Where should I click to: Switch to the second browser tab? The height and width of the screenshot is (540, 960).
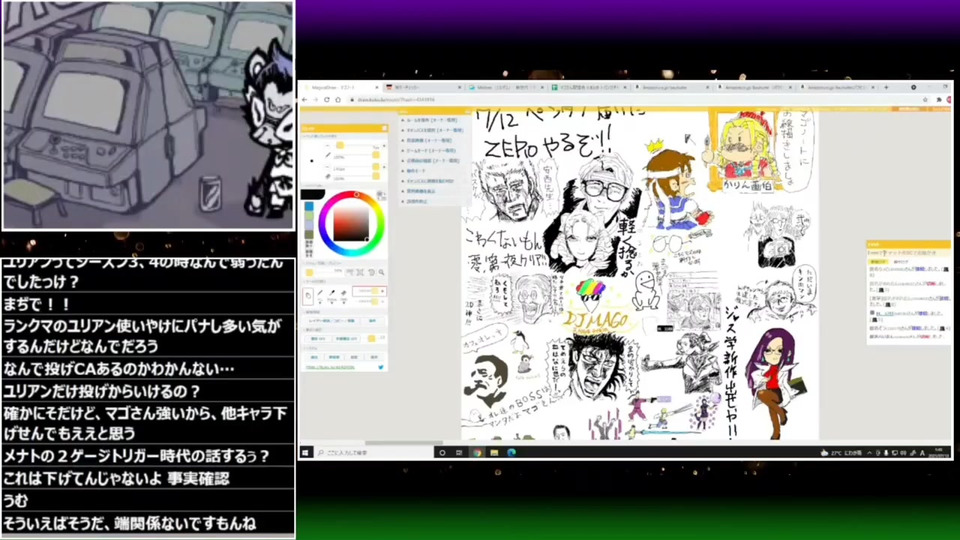coord(424,88)
